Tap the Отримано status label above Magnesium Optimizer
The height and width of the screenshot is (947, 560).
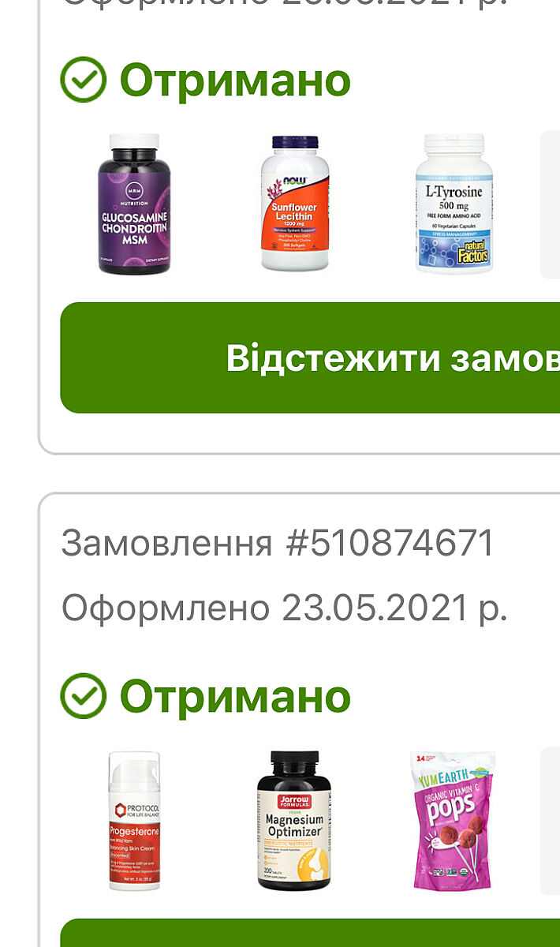tap(235, 696)
